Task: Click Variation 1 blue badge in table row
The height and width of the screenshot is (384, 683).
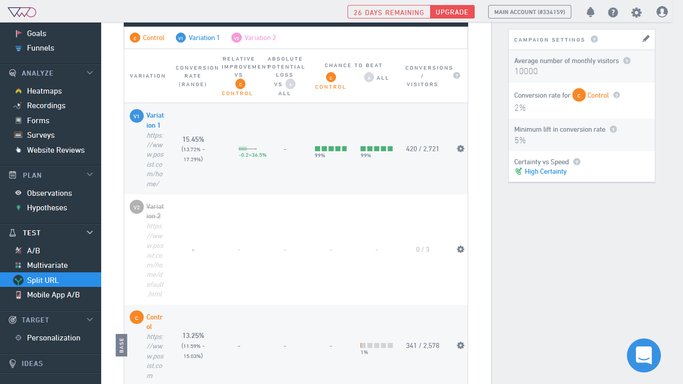Action: coord(136,116)
